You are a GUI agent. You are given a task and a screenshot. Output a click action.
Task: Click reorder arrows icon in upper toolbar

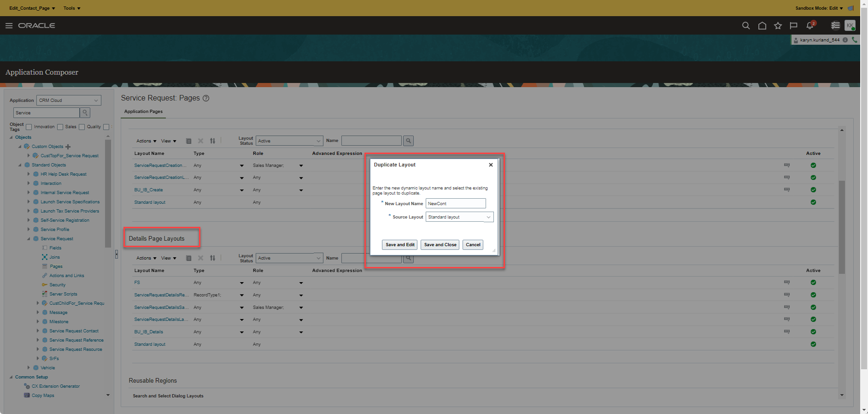pyautogui.click(x=212, y=141)
